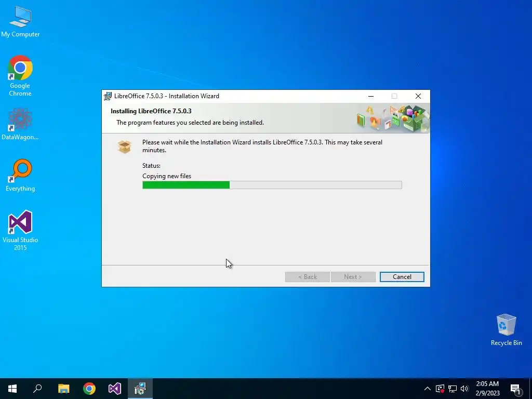
Task: Open the network status tray icon
Action: [453, 389]
